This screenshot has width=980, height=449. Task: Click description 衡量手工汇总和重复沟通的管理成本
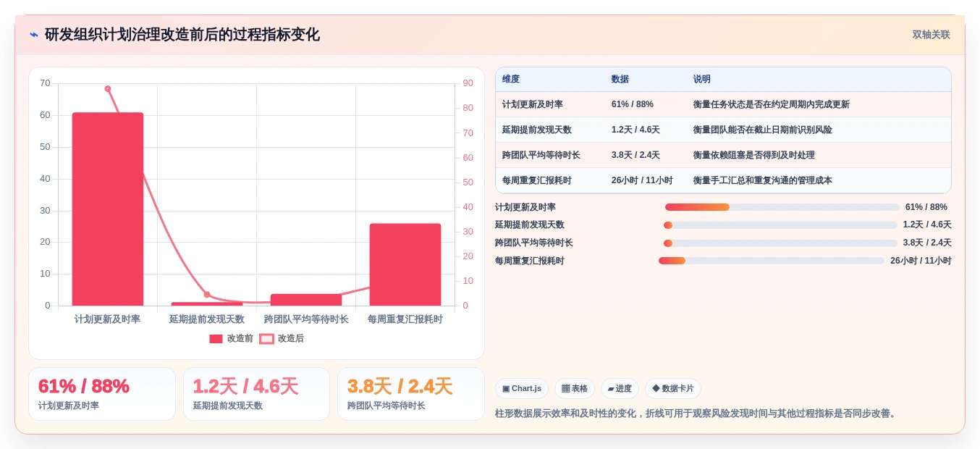click(763, 180)
